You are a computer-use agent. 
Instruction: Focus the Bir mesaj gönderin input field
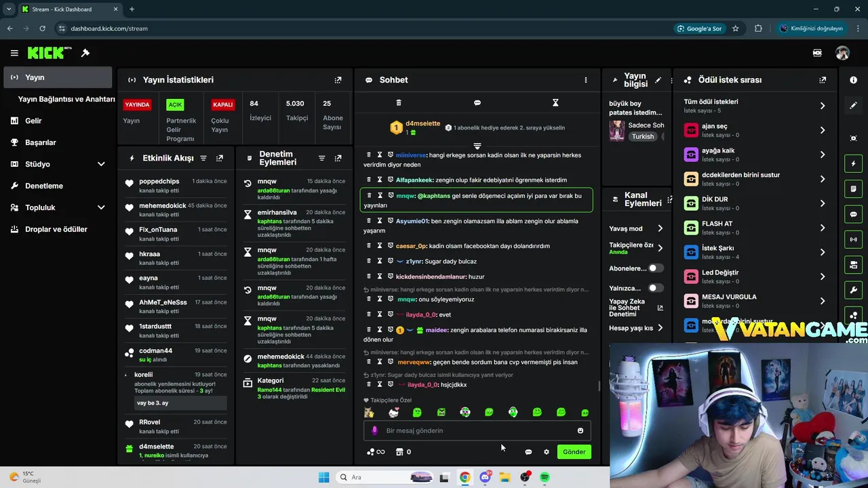(477, 430)
